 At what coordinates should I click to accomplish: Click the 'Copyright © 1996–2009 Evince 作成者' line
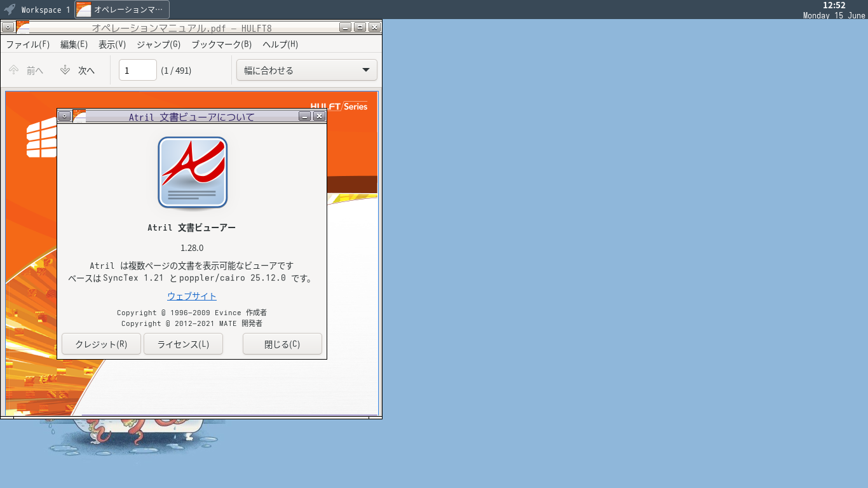pos(192,313)
